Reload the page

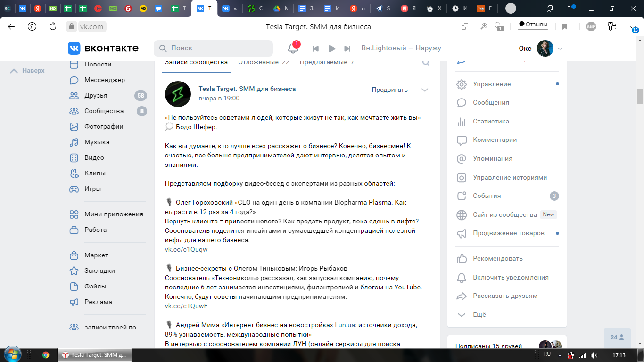point(53,26)
